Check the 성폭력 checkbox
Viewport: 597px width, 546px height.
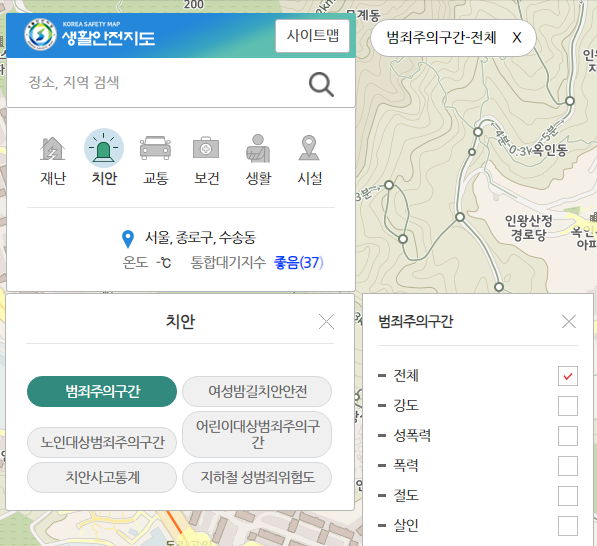click(568, 436)
